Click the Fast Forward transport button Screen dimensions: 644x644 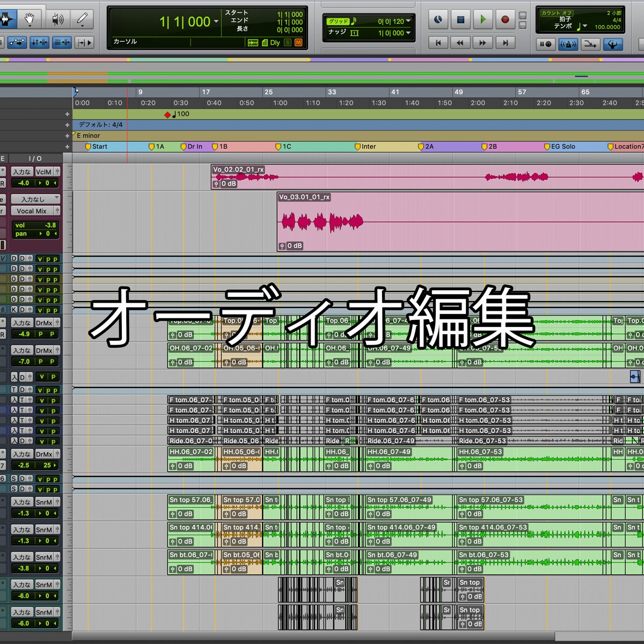click(482, 43)
